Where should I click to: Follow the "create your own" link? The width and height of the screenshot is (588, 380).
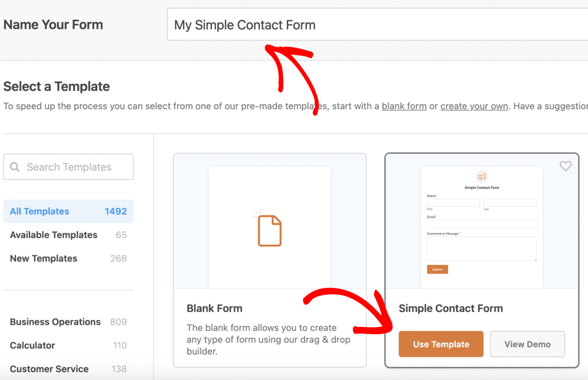tap(474, 106)
